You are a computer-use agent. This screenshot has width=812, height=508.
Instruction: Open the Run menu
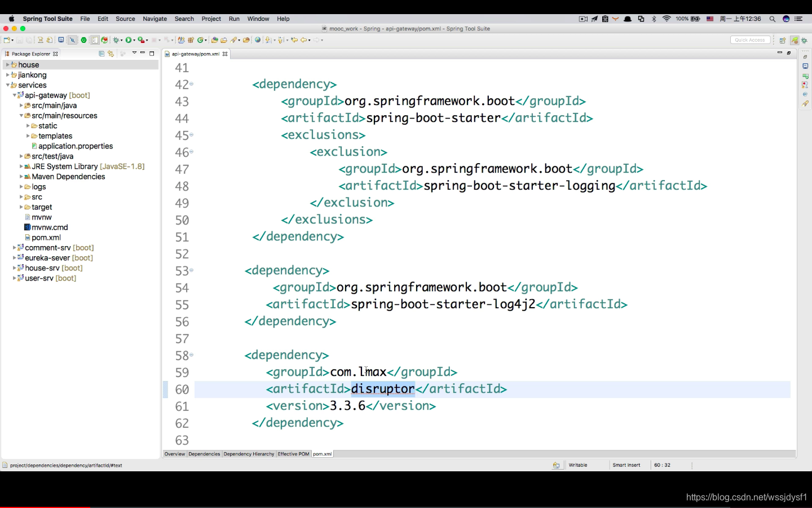pos(234,19)
